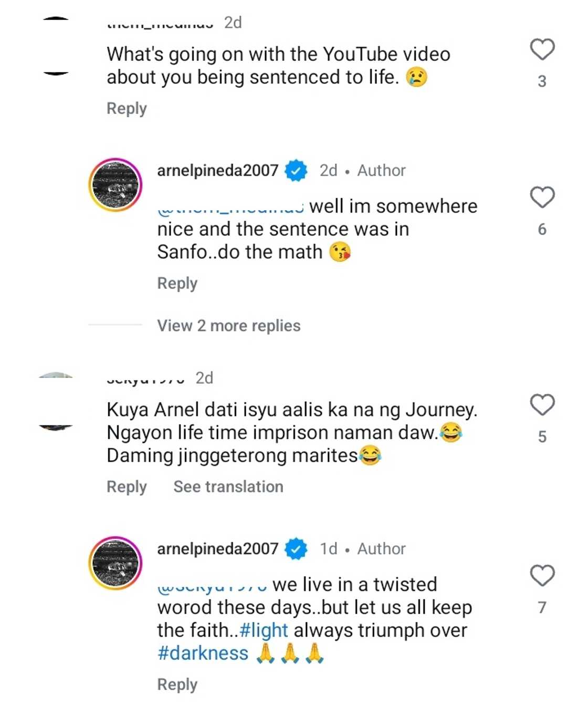
Task: Like the YouTube video sentenced-to-life comment
Action: pos(542,49)
